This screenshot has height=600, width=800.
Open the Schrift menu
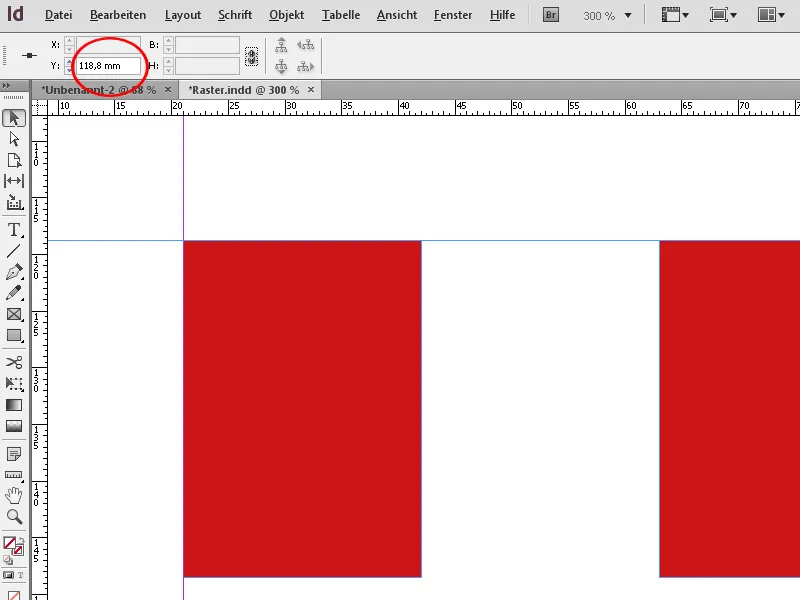235,15
